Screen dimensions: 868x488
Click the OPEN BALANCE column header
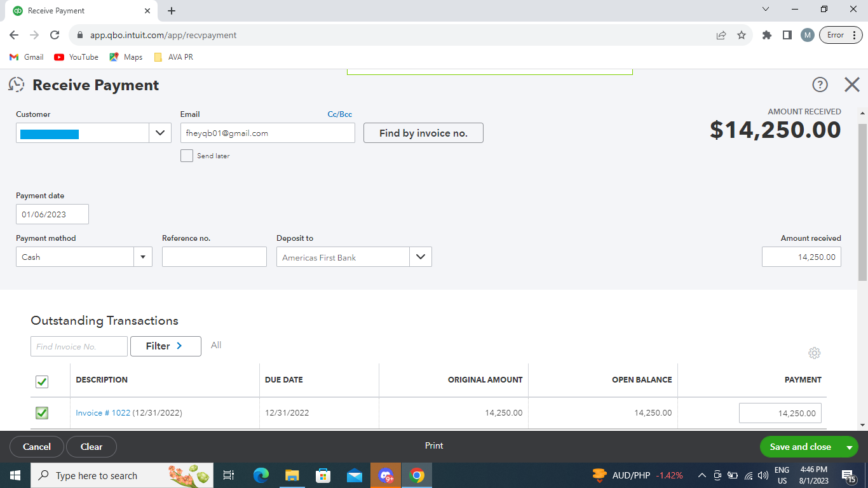(642, 380)
